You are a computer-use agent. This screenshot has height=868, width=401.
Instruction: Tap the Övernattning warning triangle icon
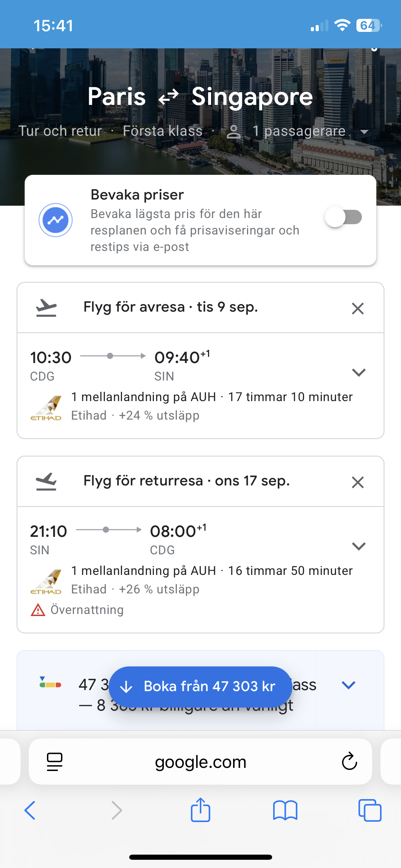pos(38,610)
